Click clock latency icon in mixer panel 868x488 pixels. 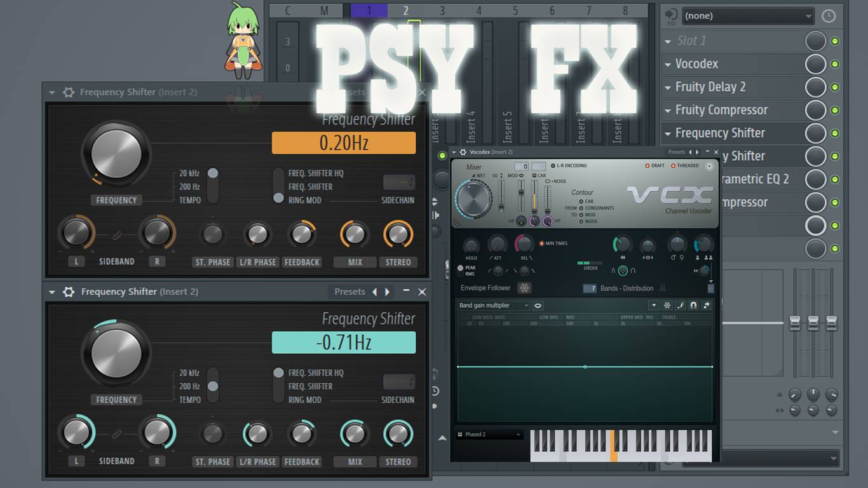pos(829,16)
